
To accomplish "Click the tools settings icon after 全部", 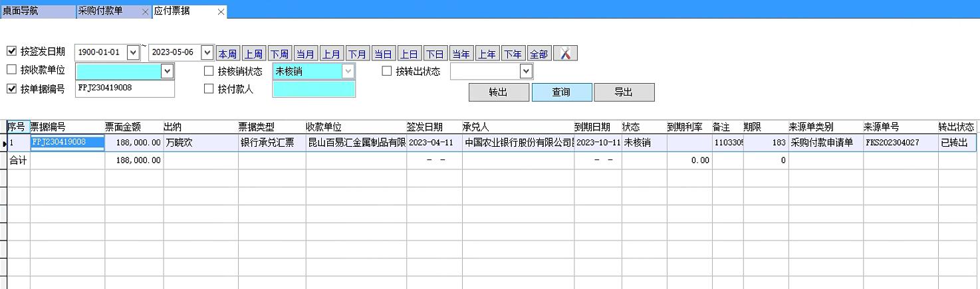I will click(565, 54).
